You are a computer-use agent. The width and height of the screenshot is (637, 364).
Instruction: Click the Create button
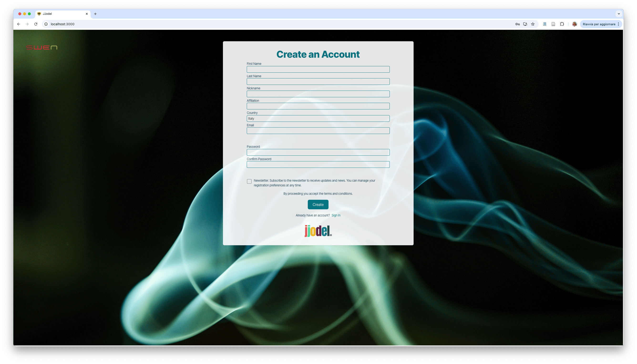coord(318,205)
